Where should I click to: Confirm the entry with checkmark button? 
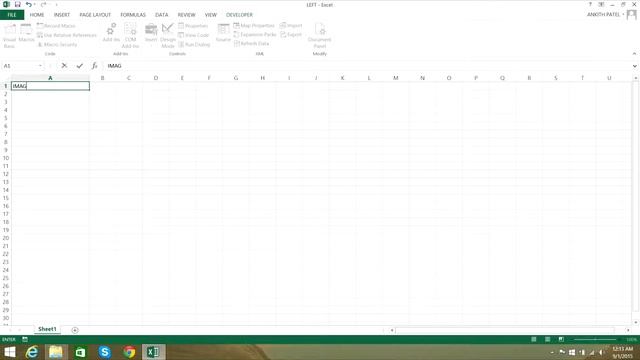[80, 66]
